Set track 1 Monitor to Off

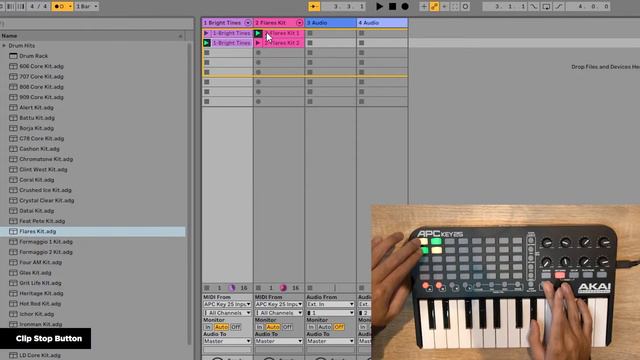coord(236,327)
